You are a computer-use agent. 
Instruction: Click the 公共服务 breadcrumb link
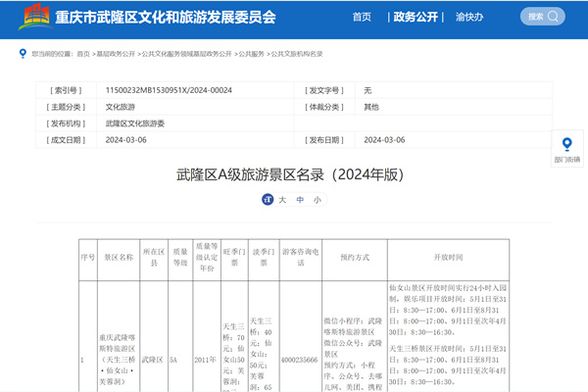(x=251, y=54)
